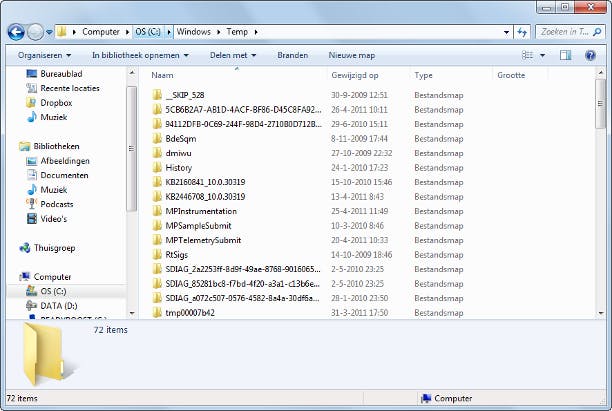Select 'Recente locaties' in navigation pane
The image size is (612, 411).
pos(69,88)
